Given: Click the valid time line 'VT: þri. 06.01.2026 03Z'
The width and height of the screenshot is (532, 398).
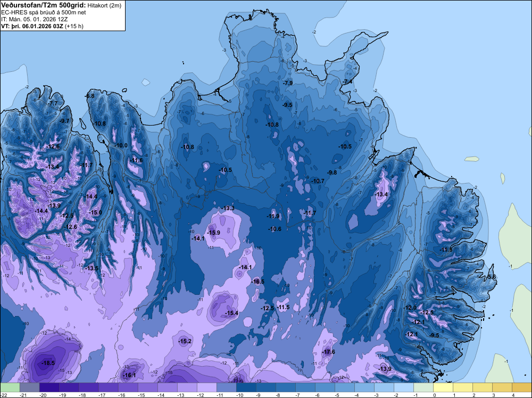Looking at the screenshot, I should [x=32, y=26].
